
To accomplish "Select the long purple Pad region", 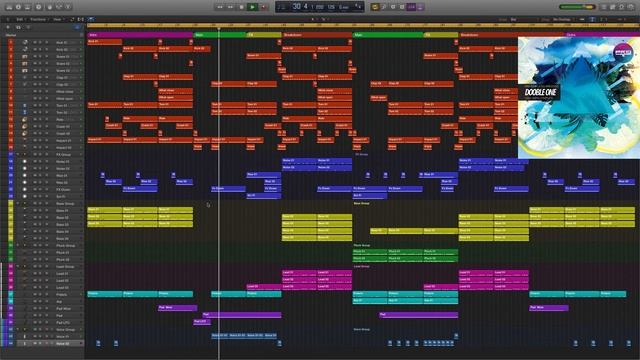I will [242, 315].
